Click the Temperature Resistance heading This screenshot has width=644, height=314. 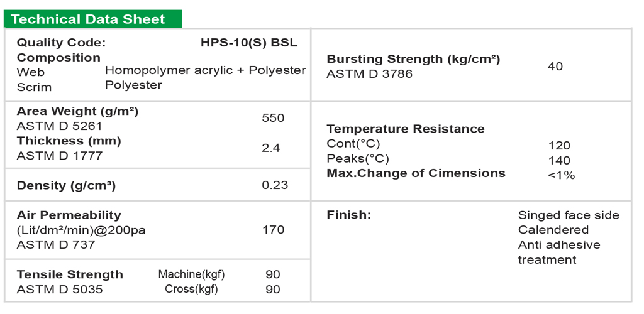pos(406,129)
